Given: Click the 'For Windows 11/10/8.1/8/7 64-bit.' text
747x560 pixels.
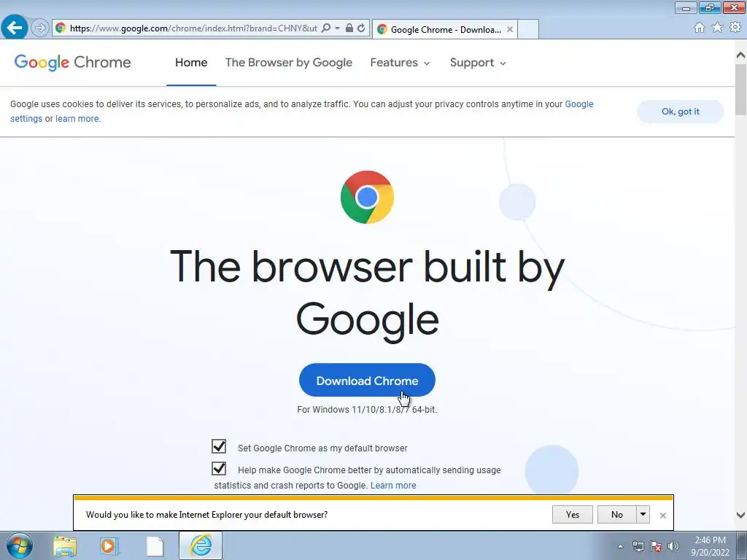Looking at the screenshot, I should pos(367,410).
